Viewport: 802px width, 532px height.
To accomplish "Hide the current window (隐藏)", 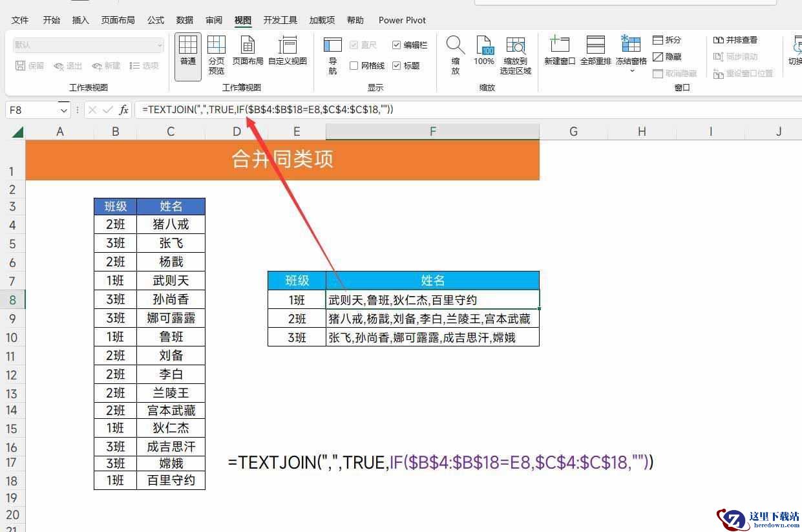I will pos(667,57).
